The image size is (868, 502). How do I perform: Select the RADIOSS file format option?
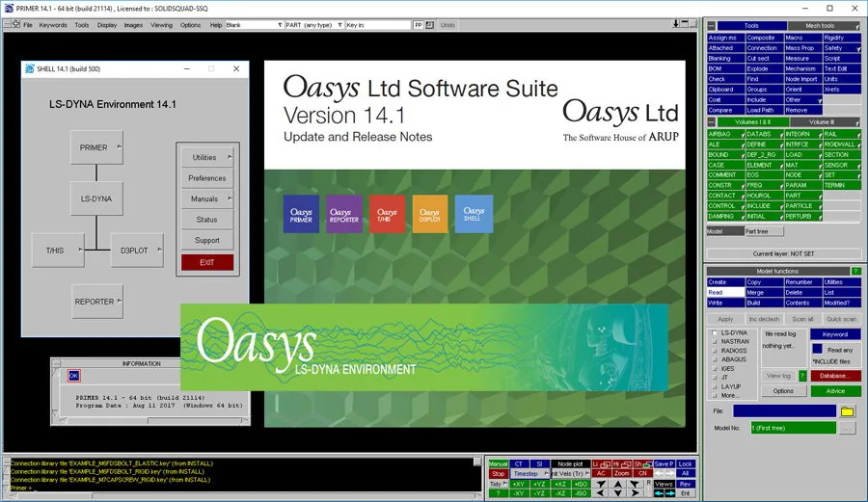[715, 351]
